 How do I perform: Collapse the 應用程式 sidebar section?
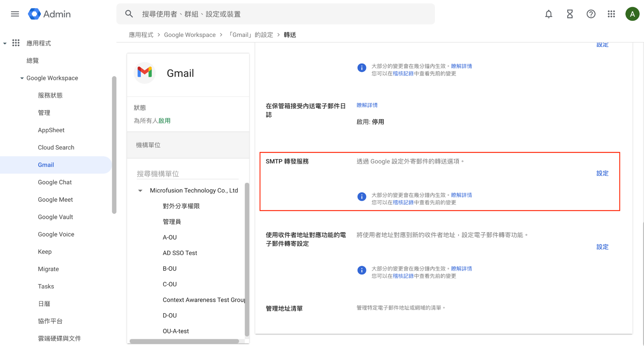click(x=5, y=43)
